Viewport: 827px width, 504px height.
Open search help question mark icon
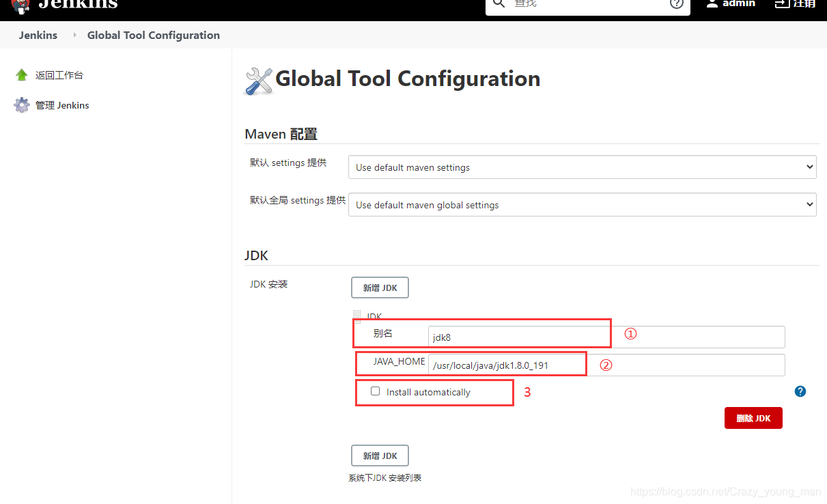click(676, 3)
